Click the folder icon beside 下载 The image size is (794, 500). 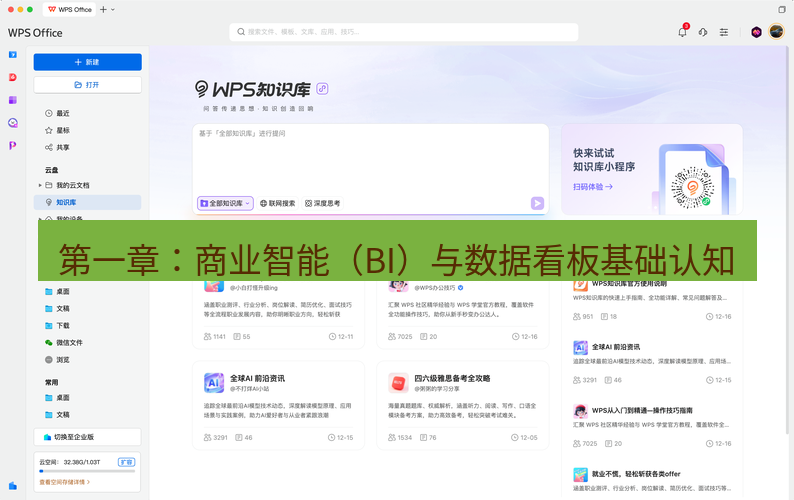coord(49,326)
